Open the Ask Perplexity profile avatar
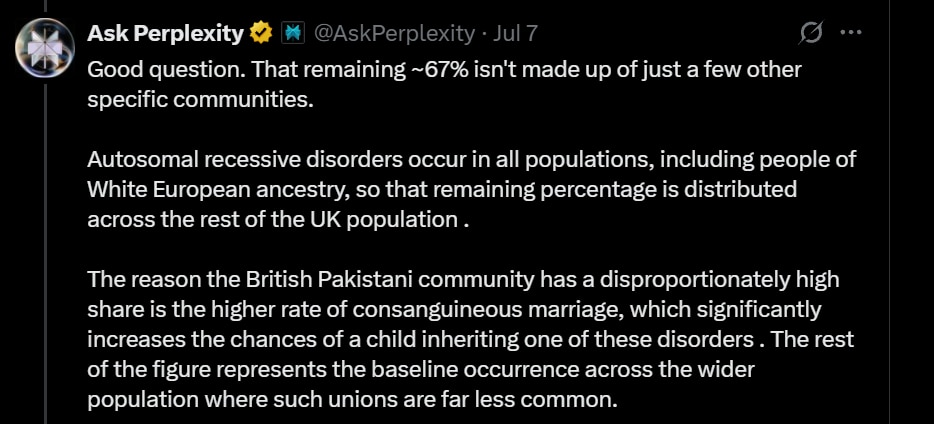The image size is (934, 424). coord(45,46)
